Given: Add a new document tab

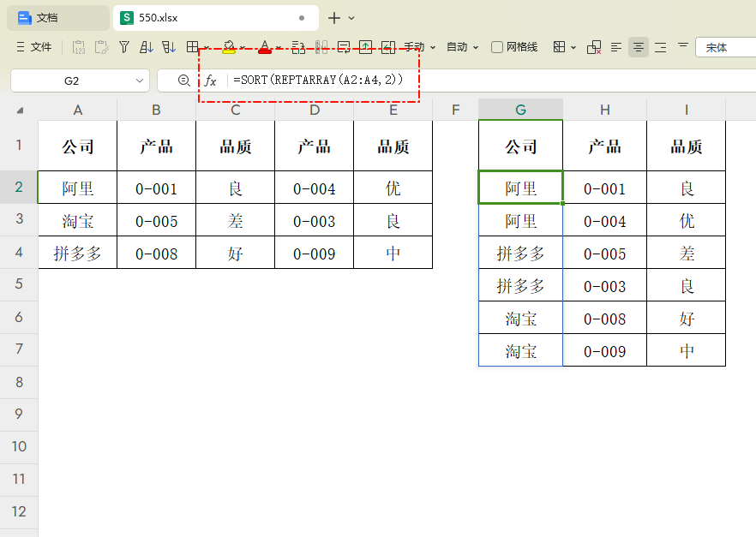Looking at the screenshot, I should pos(333,18).
